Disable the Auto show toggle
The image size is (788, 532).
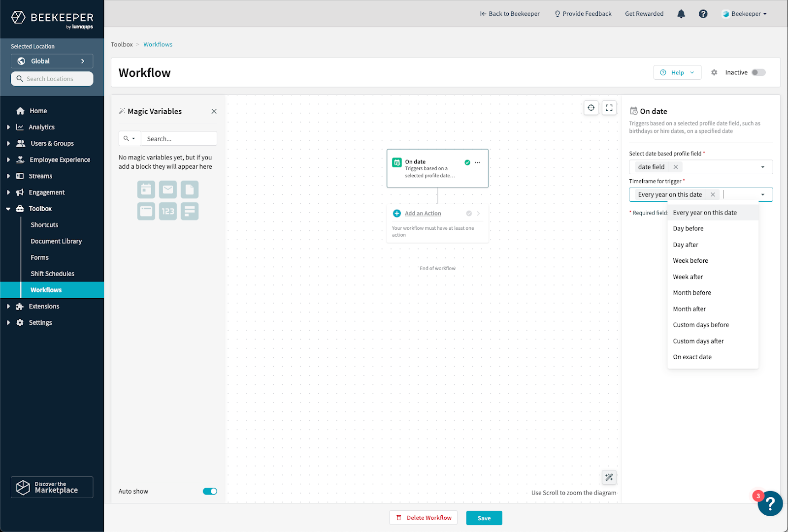click(210, 491)
